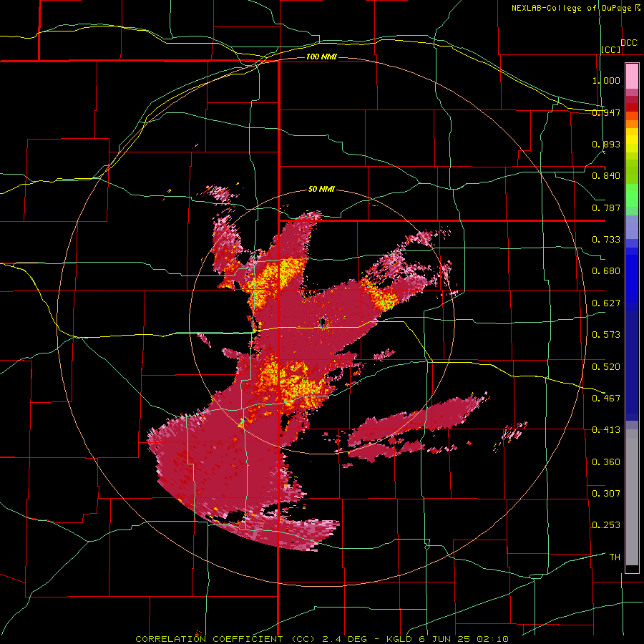Click the 0.467 legend value

(606, 399)
